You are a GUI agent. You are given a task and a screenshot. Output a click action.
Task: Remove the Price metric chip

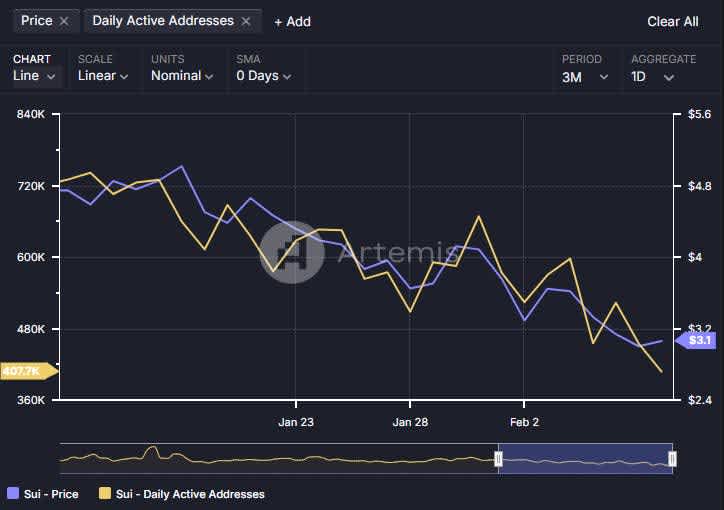pyautogui.click(x=64, y=21)
